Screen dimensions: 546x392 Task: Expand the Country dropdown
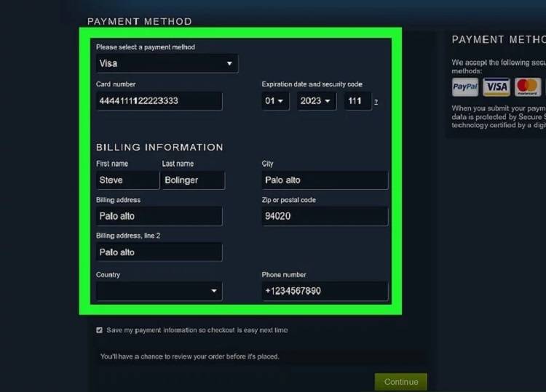pos(159,291)
